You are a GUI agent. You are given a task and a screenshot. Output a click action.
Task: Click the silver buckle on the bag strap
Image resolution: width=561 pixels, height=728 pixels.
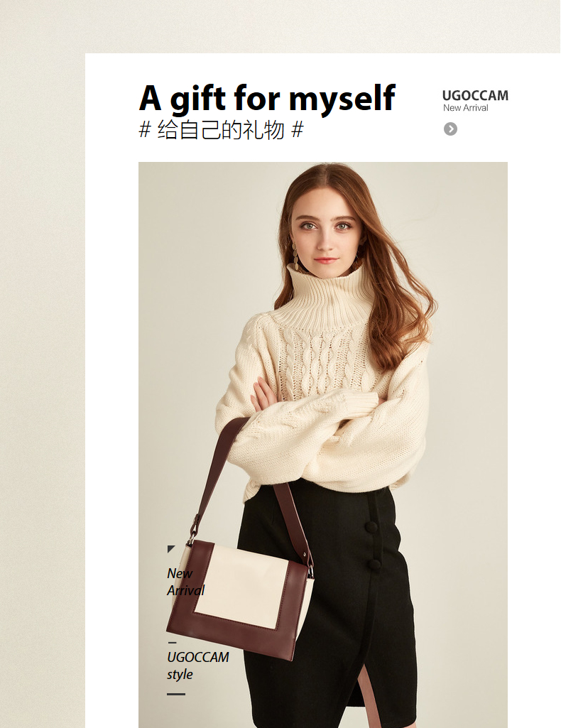tap(192, 538)
